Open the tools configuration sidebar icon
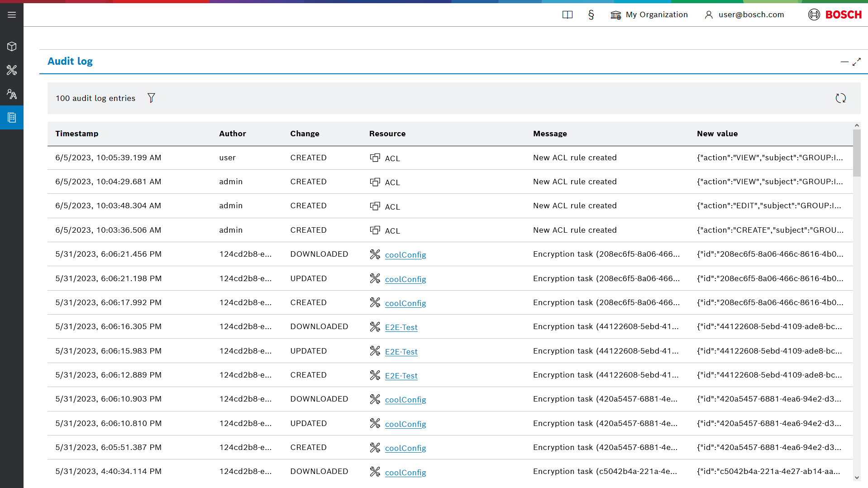 point(12,70)
